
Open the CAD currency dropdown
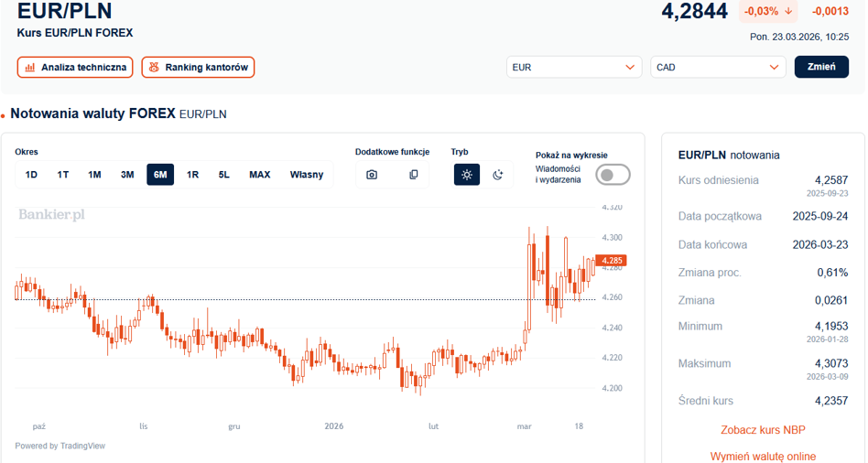(x=718, y=68)
